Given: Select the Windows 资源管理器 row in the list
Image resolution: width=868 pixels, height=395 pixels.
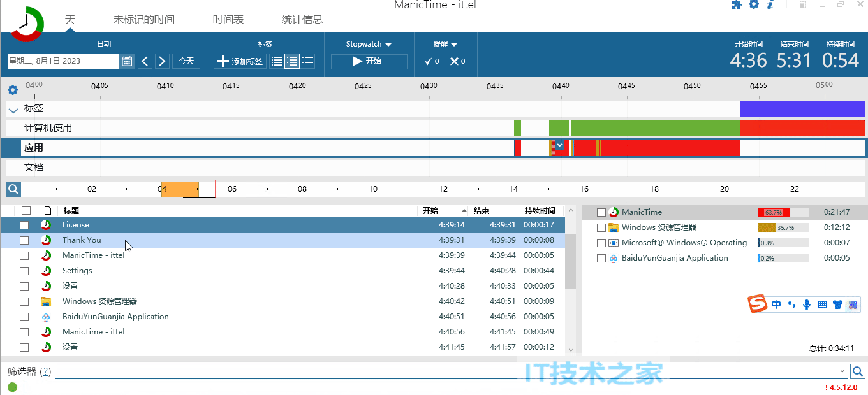Looking at the screenshot, I should (x=283, y=301).
